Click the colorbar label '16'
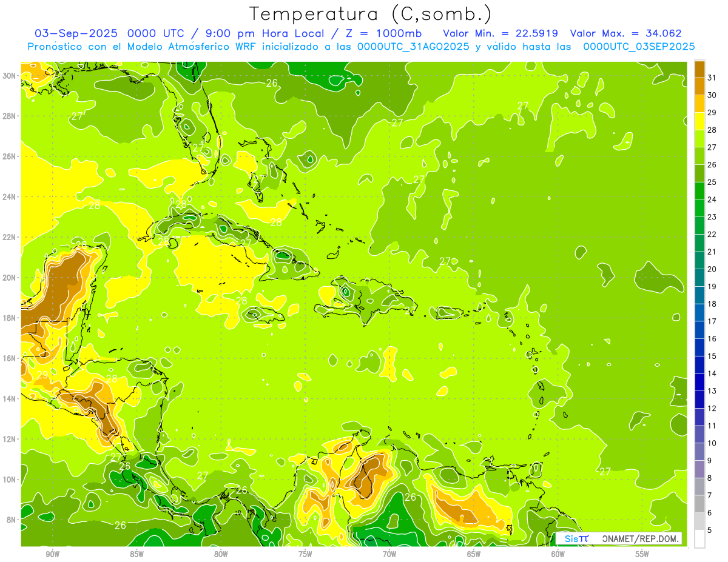728x562 pixels. (x=712, y=339)
